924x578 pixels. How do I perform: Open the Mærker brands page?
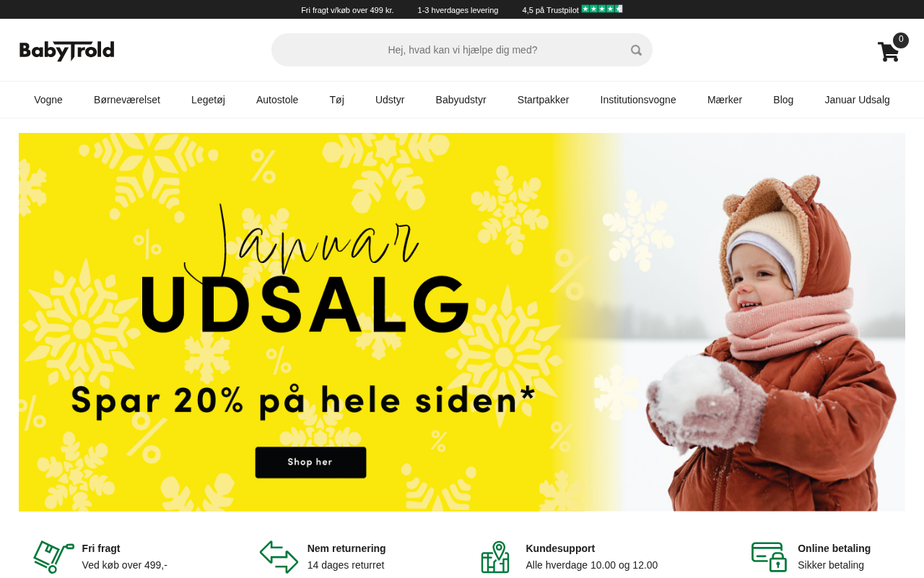click(725, 100)
